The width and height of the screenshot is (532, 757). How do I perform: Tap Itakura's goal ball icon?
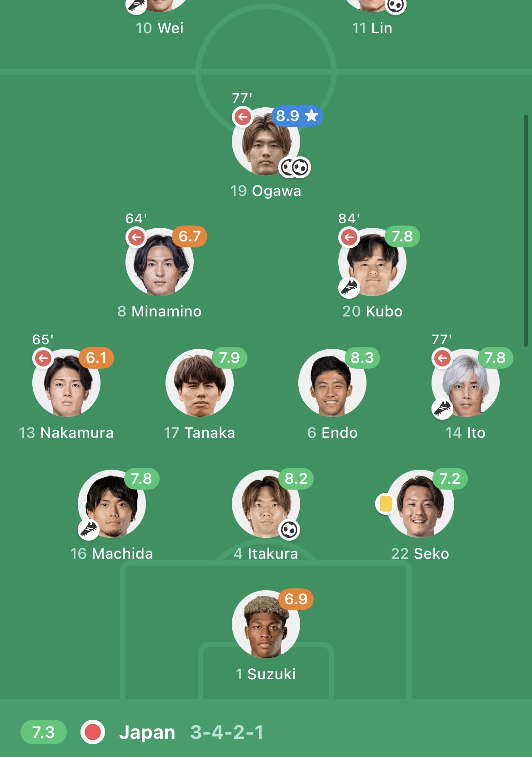pyautogui.click(x=289, y=530)
